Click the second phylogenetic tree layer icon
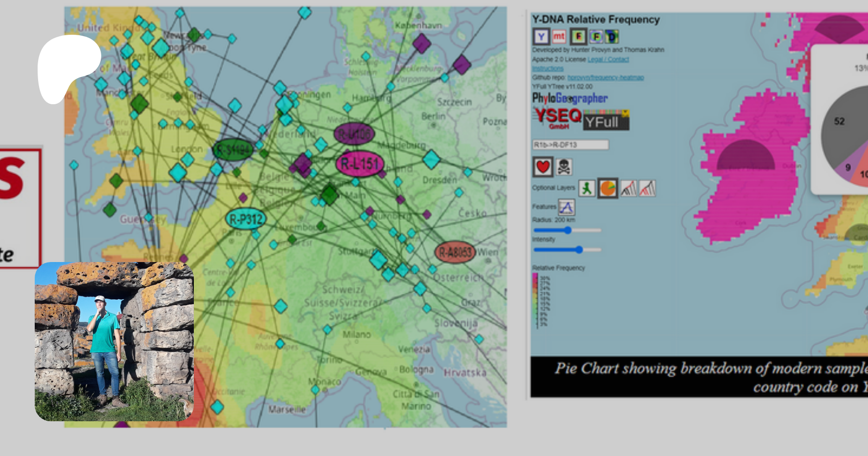Screen dimensions: 868x456 coord(647,188)
